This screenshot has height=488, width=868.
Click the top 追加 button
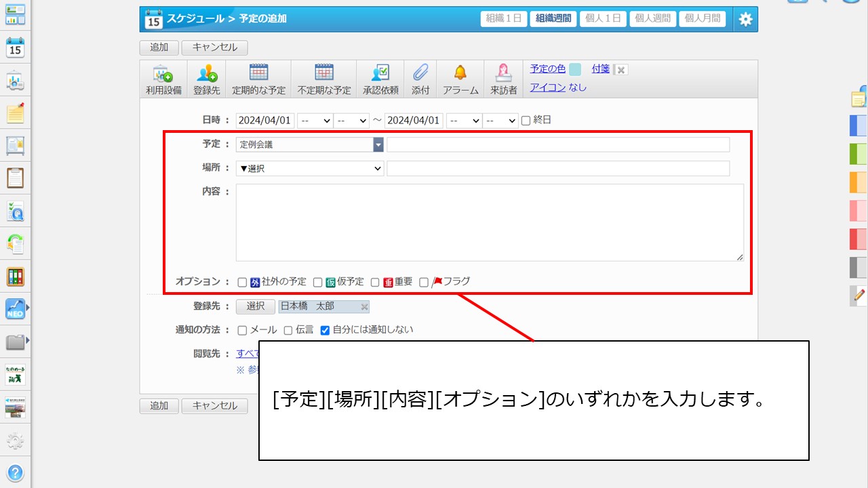159,47
